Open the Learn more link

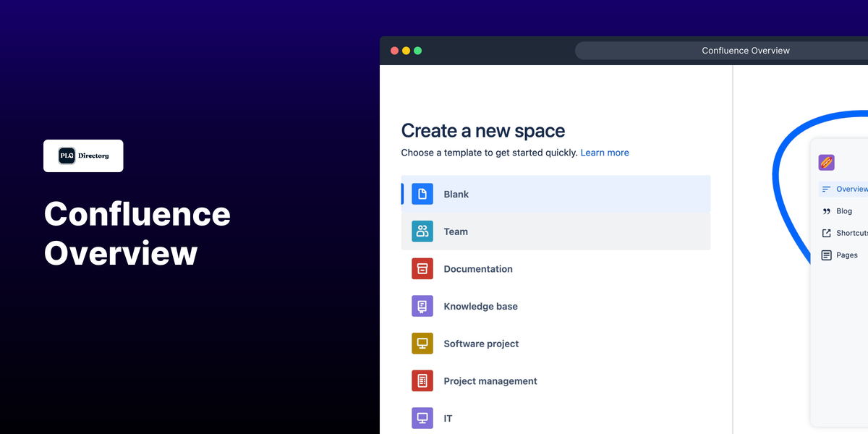[605, 153]
